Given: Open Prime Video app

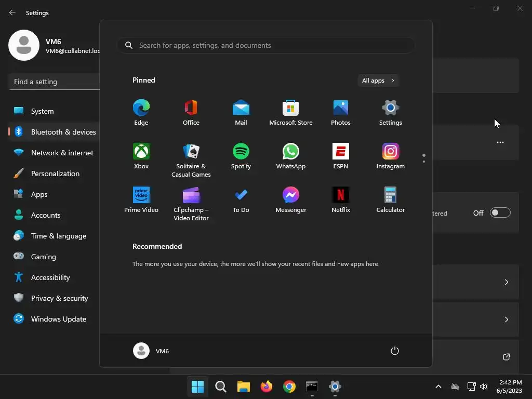Looking at the screenshot, I should [x=141, y=200].
